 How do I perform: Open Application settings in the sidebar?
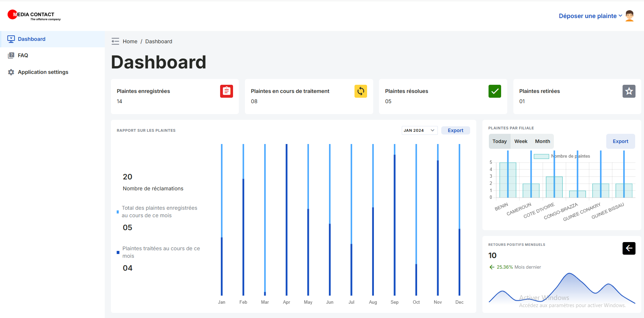coord(43,72)
